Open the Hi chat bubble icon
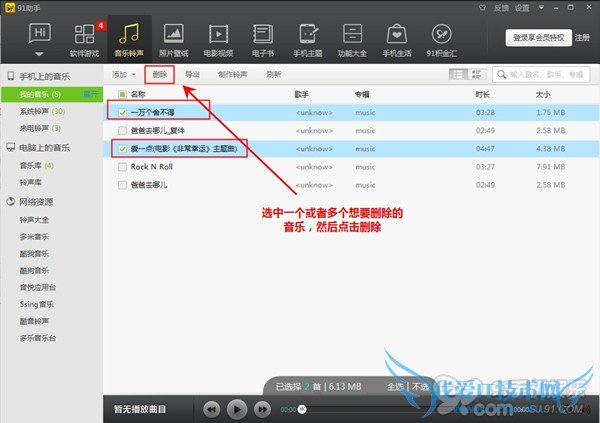600x423 pixels. pos(40,34)
